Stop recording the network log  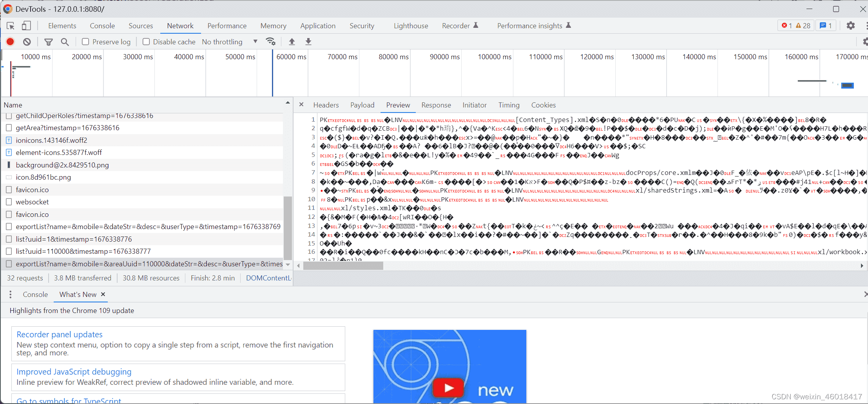pos(10,42)
